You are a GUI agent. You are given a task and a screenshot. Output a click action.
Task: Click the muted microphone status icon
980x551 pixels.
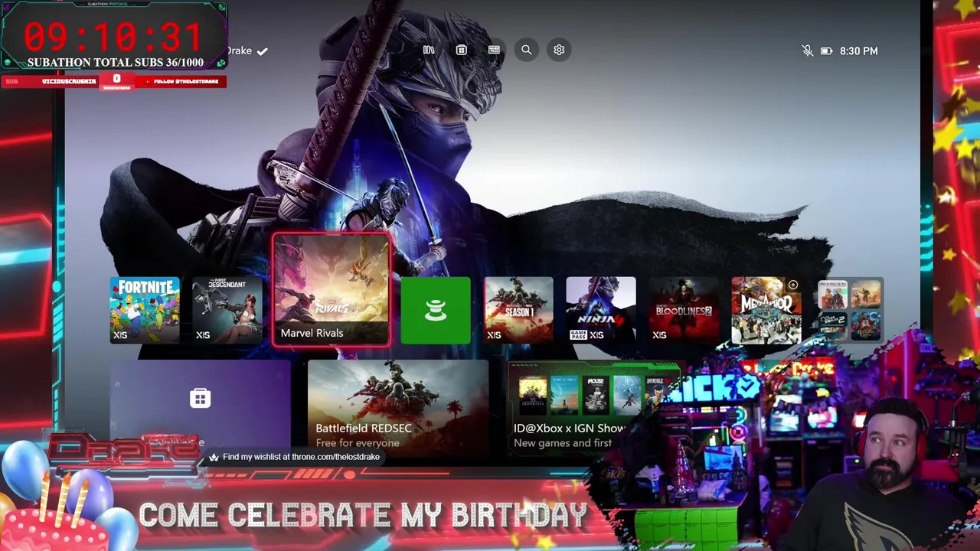point(807,51)
